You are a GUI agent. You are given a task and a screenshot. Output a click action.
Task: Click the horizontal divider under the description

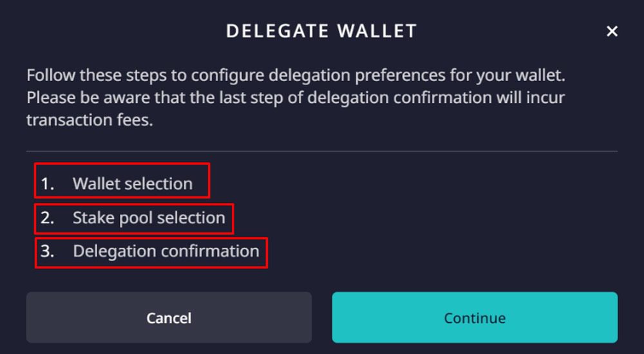pyautogui.click(x=321, y=151)
